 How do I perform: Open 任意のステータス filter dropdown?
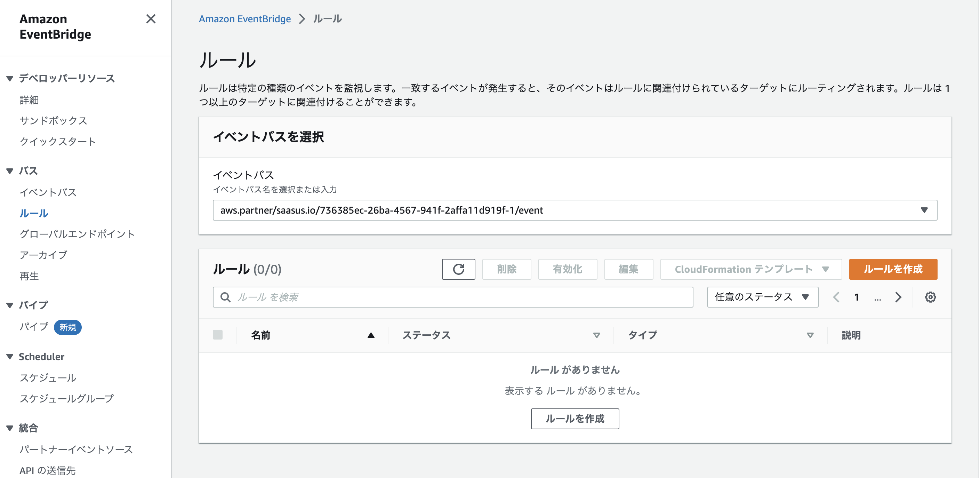tap(762, 297)
